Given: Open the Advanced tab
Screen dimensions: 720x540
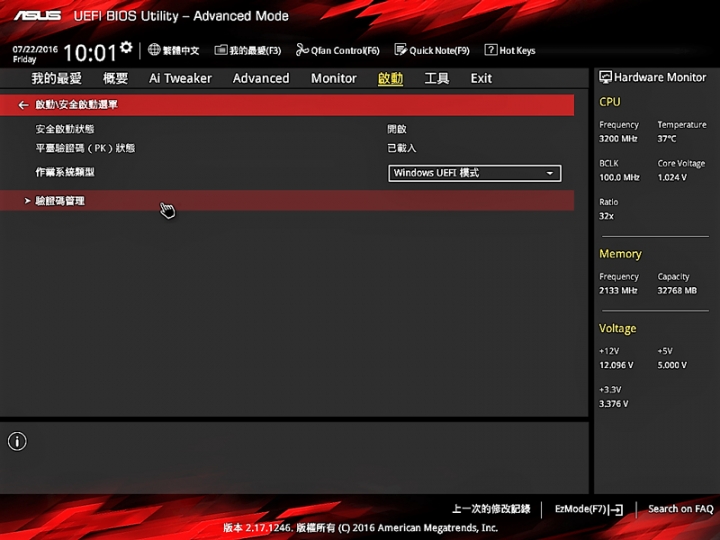Looking at the screenshot, I should [261, 78].
